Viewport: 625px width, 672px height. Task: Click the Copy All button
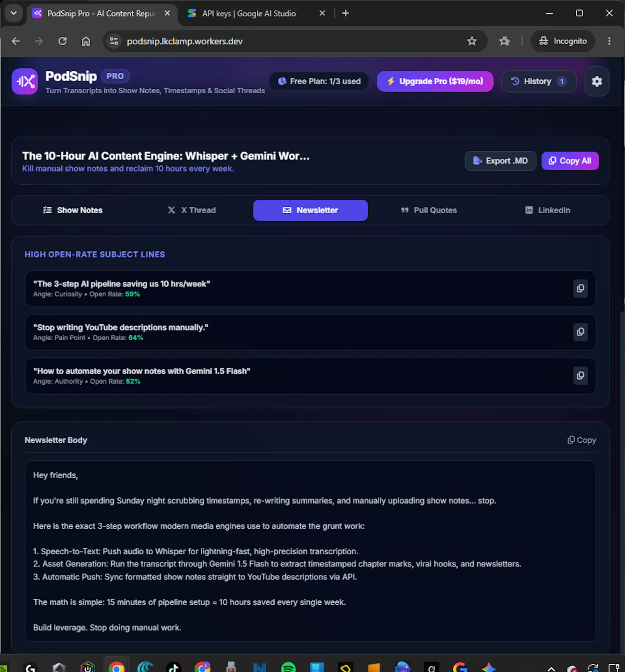tap(570, 161)
